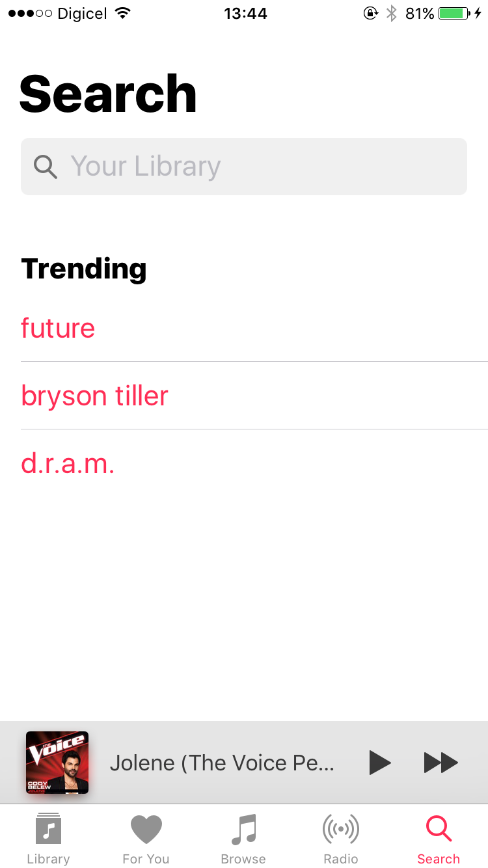Select the Radio broadcast icon
Screen dimensions: 488x868
pos(341,830)
